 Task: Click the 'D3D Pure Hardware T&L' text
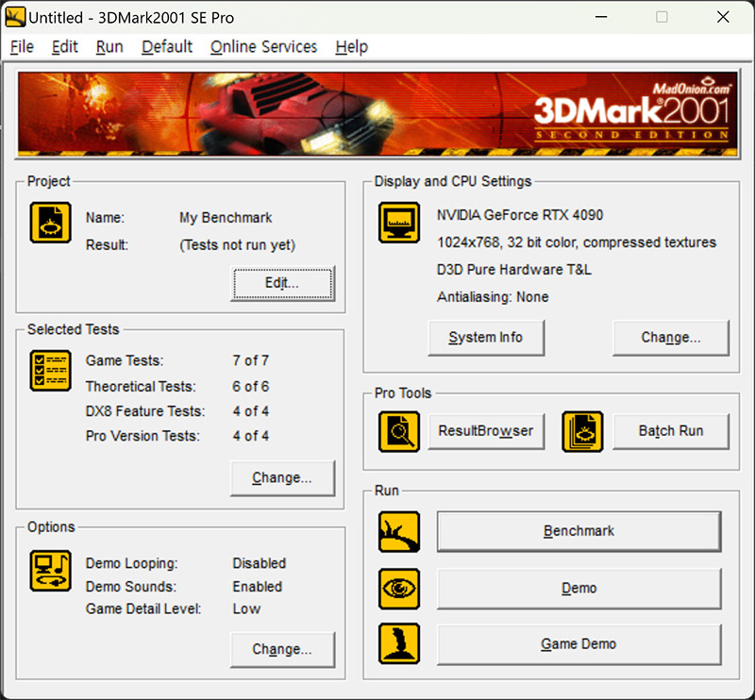(x=513, y=270)
